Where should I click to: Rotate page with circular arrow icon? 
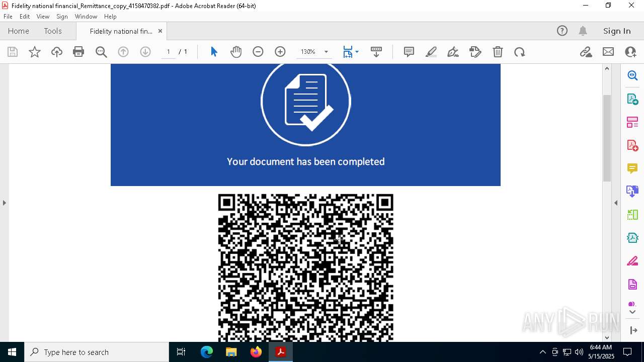pos(520,52)
